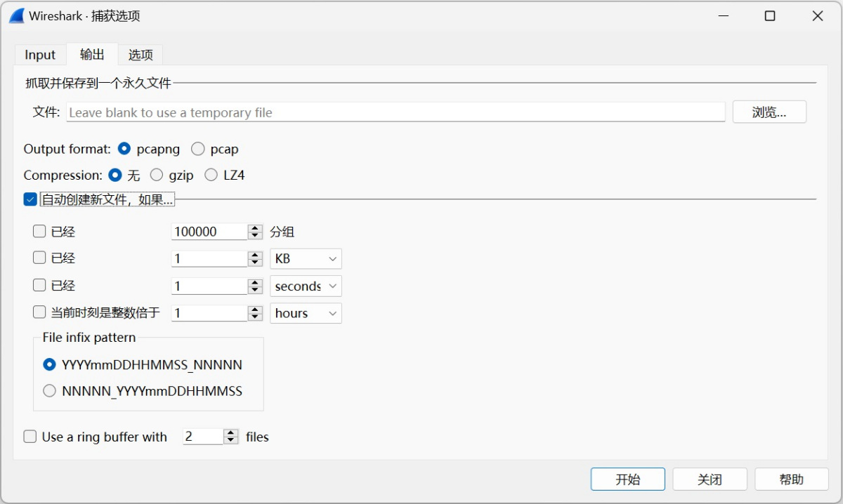Click the capture file path field

click(x=396, y=112)
